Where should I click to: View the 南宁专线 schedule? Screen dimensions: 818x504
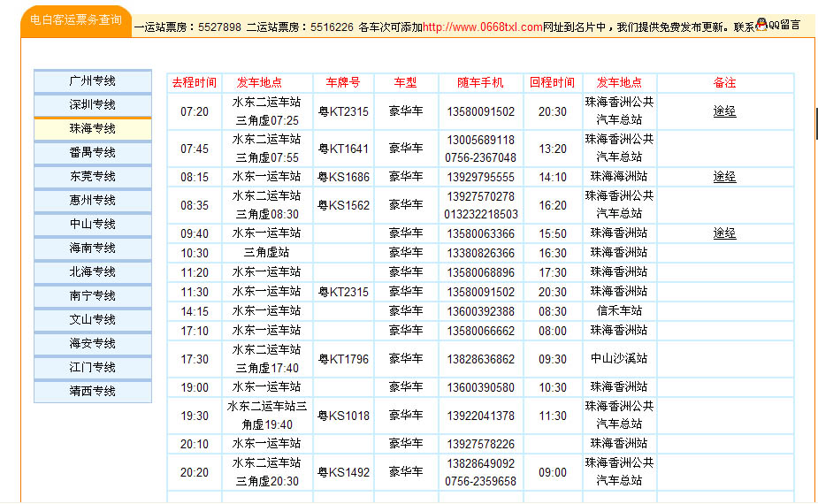tap(93, 296)
